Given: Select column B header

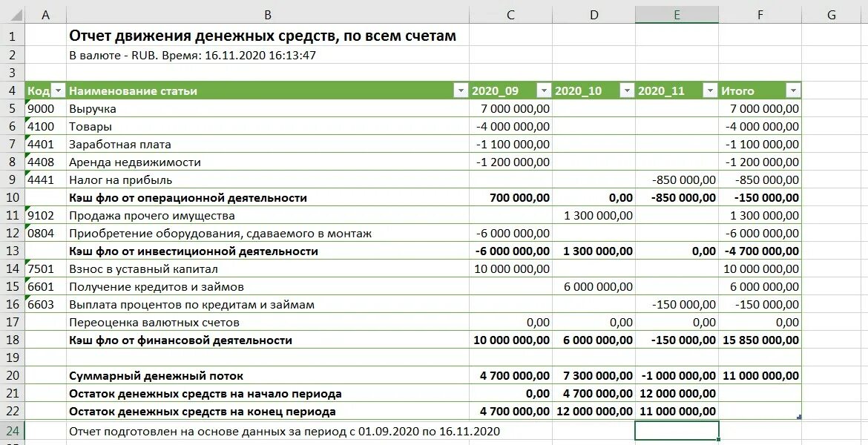Looking at the screenshot, I should (x=268, y=15).
